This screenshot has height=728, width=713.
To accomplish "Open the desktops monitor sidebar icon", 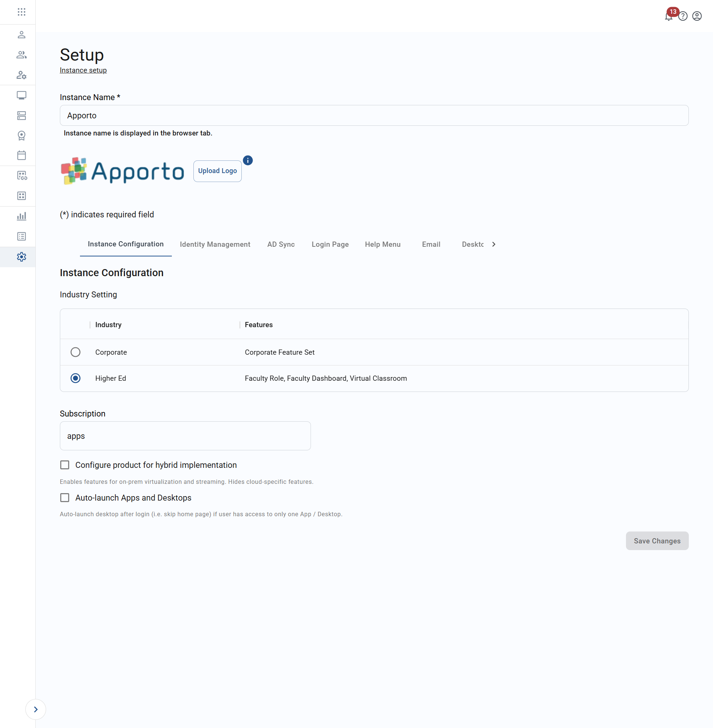I will pyautogui.click(x=21, y=95).
